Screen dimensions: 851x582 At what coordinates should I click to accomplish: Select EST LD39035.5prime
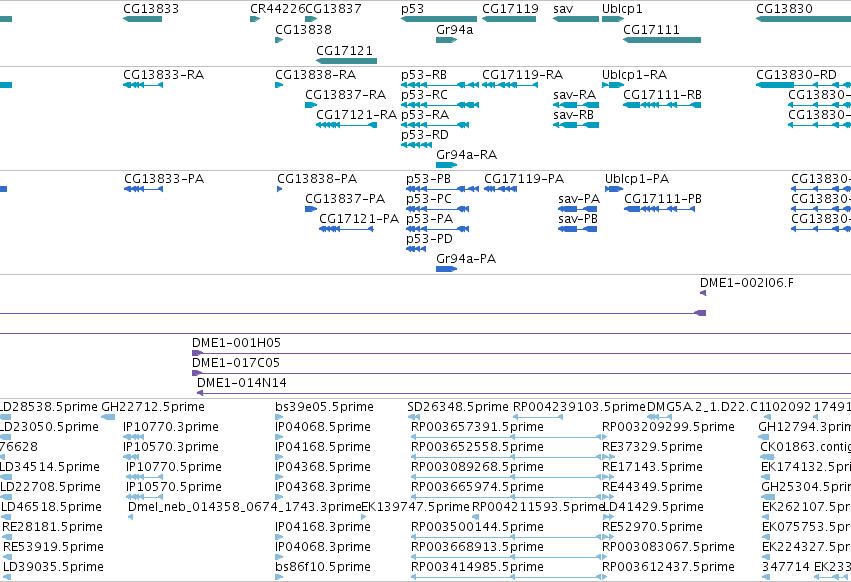pyautogui.click(x=53, y=567)
